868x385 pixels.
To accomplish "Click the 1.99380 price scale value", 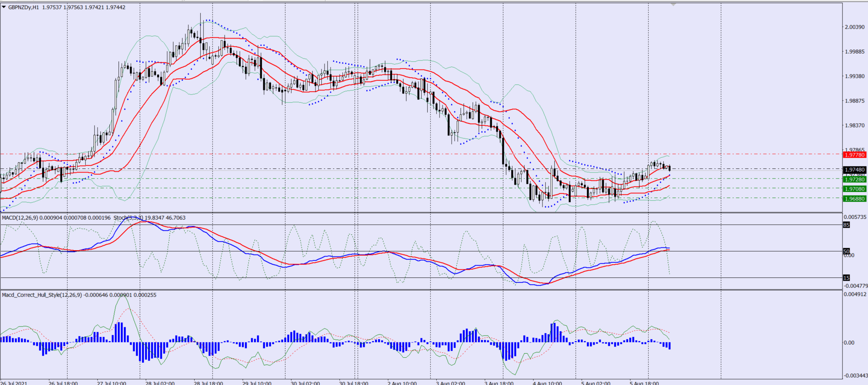I will click(x=854, y=76).
